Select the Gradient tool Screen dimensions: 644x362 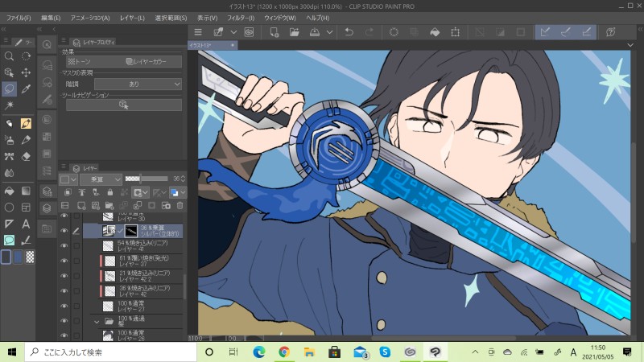(x=26, y=191)
